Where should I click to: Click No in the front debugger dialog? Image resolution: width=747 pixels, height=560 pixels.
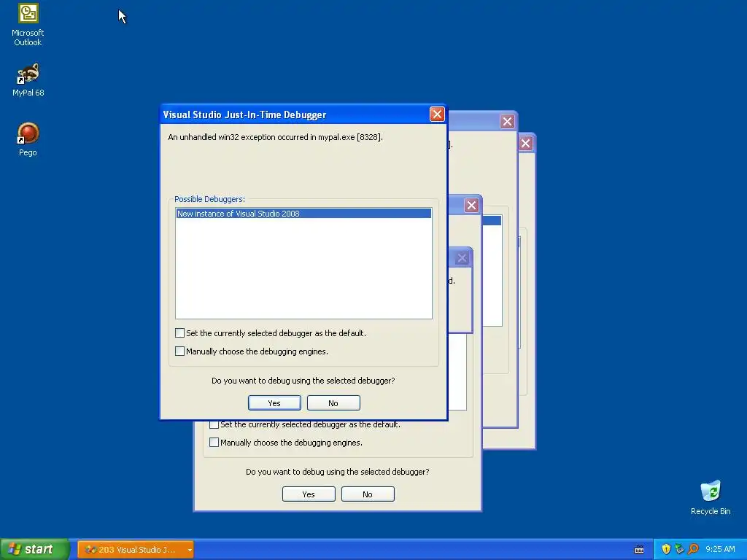click(333, 402)
